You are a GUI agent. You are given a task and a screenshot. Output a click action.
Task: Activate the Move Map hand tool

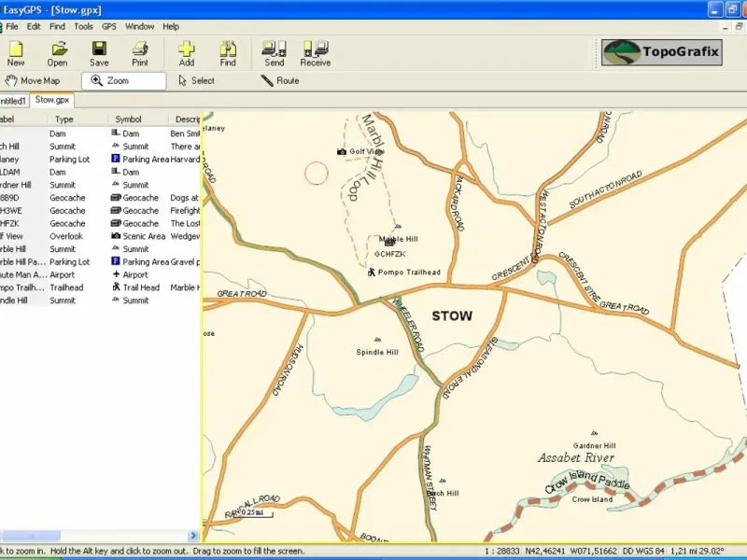(x=34, y=81)
